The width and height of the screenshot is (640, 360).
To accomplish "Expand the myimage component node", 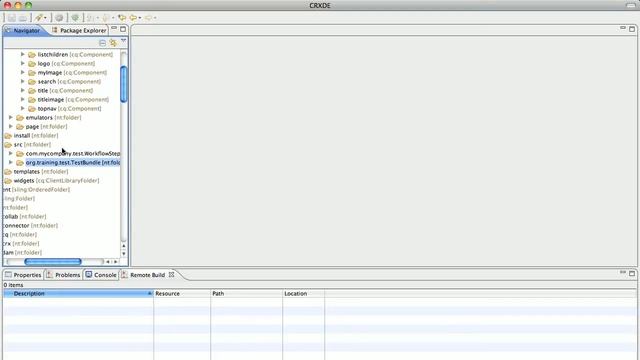I will [23, 72].
